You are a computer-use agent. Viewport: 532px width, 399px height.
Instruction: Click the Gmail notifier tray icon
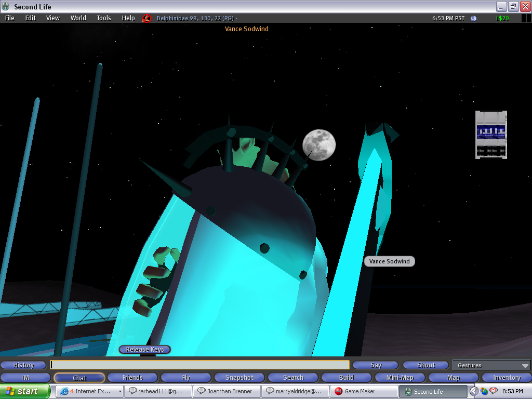coord(494,391)
